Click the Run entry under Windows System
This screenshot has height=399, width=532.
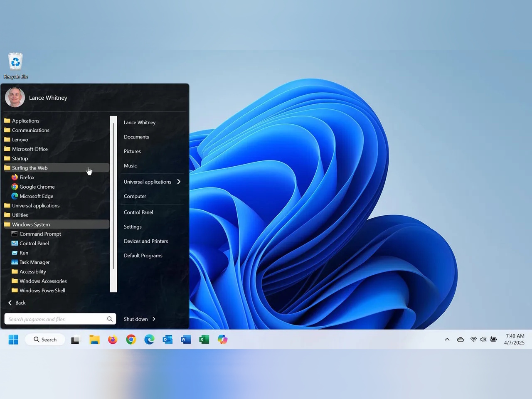24,253
